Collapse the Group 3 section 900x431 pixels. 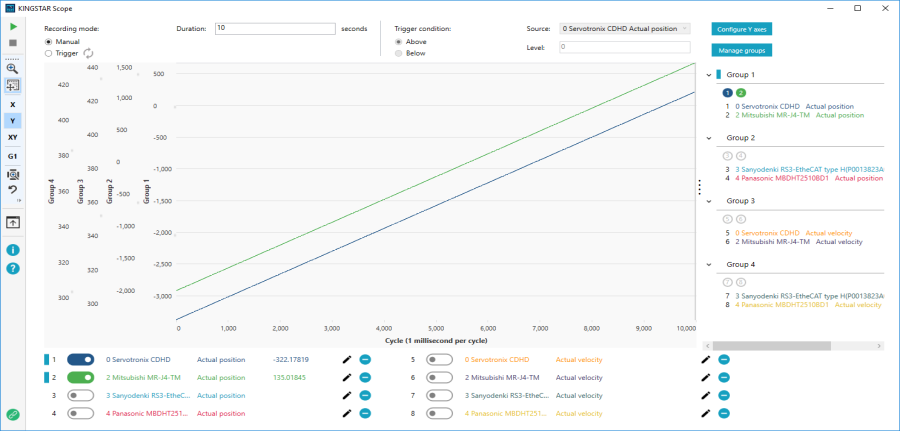(710, 201)
